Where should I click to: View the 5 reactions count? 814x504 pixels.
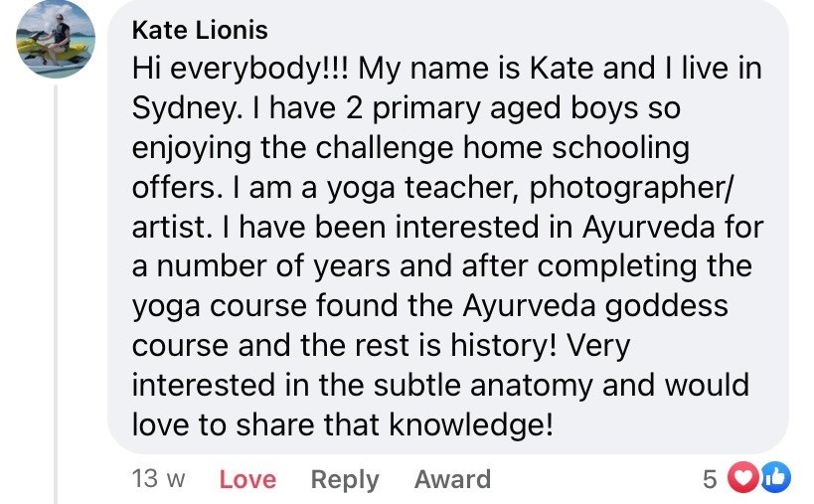click(709, 479)
